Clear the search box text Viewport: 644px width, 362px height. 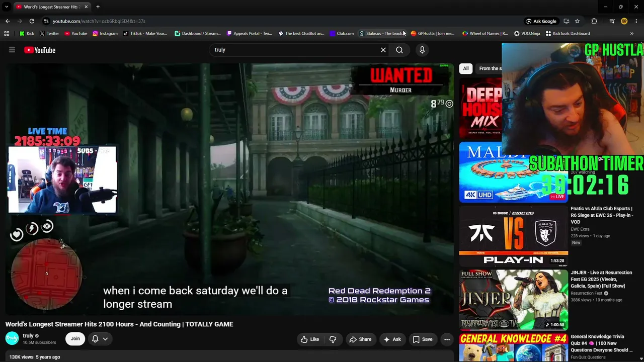point(383,50)
